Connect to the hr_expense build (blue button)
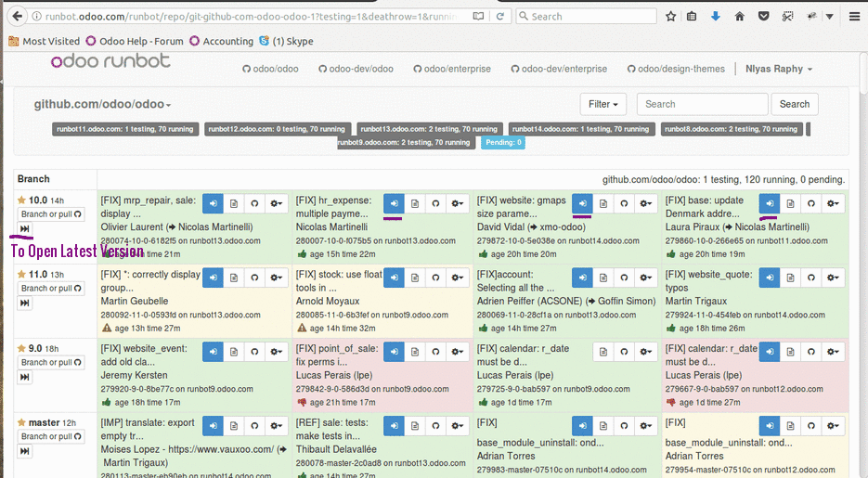Viewport: 868px width, 478px height. (x=394, y=203)
